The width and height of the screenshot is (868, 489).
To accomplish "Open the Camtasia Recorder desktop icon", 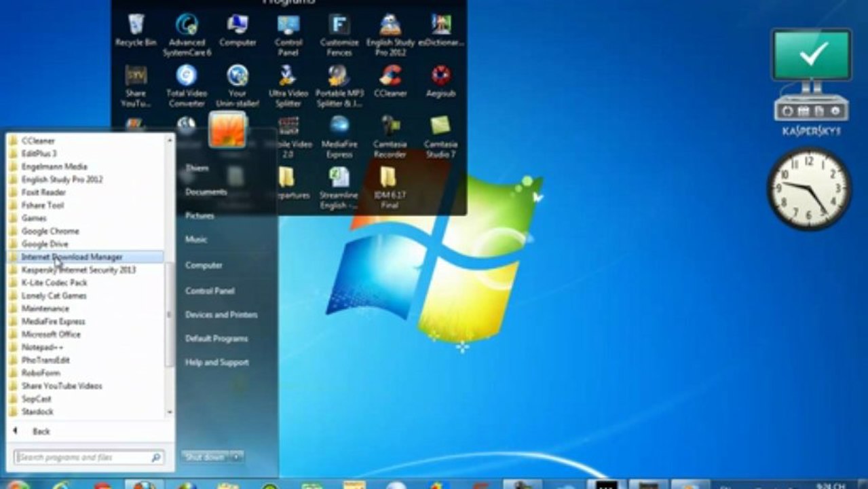I will click(x=390, y=137).
